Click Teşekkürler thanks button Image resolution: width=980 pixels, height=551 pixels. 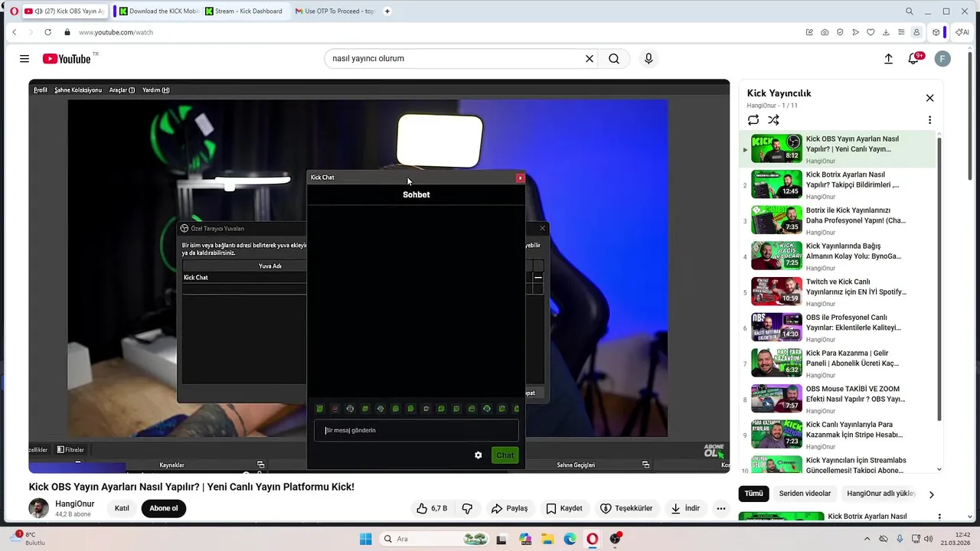(626, 508)
